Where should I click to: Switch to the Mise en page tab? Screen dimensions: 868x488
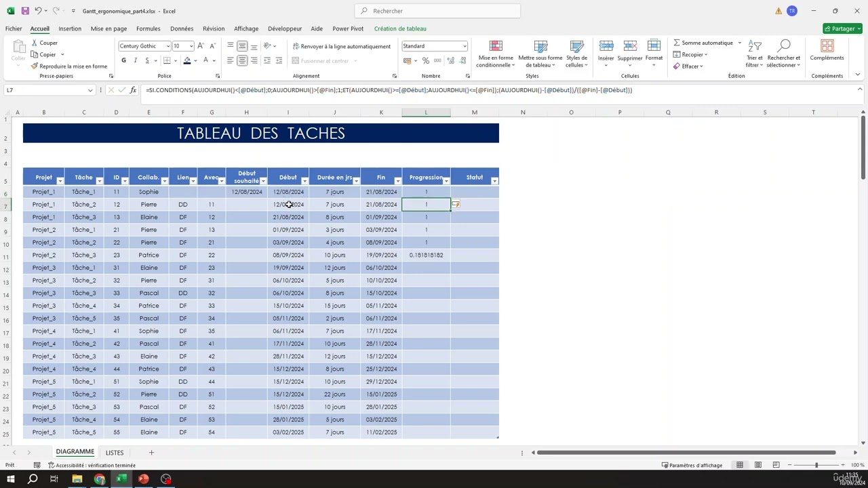[108, 28]
